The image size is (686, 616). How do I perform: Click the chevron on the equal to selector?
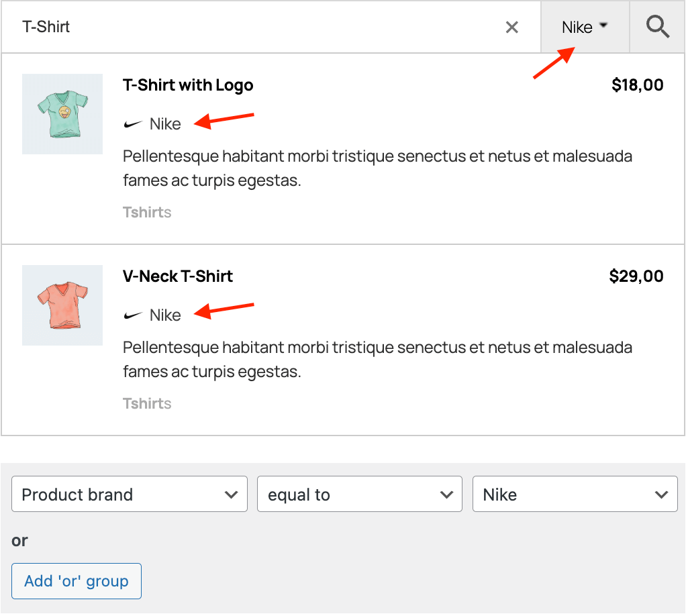[446, 495]
